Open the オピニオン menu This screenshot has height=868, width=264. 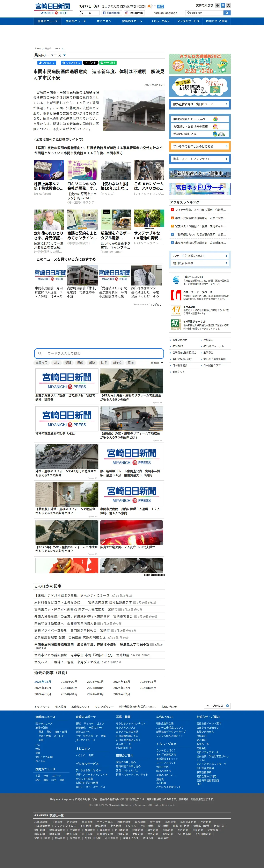tap(104, 21)
